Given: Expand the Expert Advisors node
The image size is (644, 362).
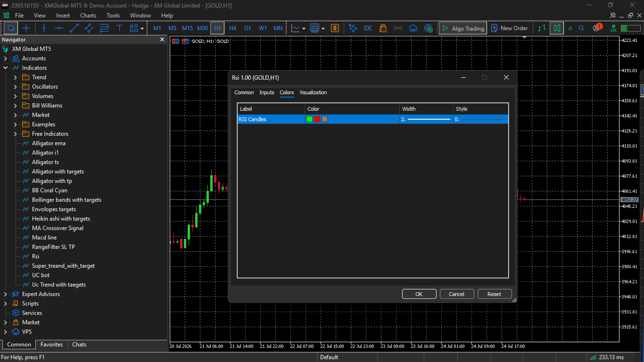Looking at the screenshot, I should (6, 294).
